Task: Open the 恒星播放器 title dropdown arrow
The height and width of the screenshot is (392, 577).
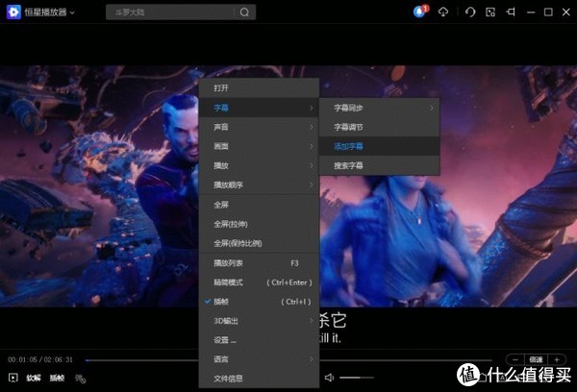Action: tap(72, 12)
